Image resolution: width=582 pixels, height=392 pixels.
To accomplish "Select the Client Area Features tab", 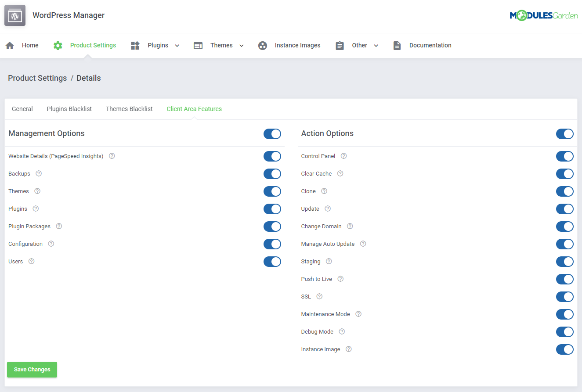I will [x=194, y=109].
